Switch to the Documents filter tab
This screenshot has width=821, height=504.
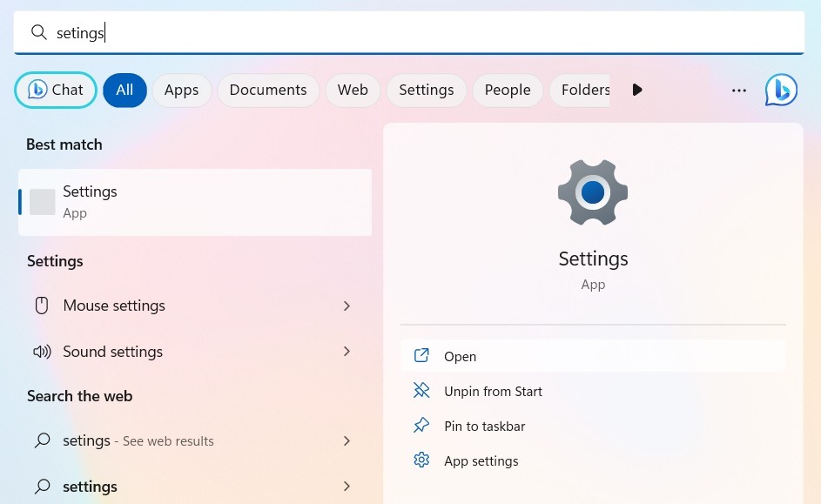pyautogui.click(x=267, y=90)
